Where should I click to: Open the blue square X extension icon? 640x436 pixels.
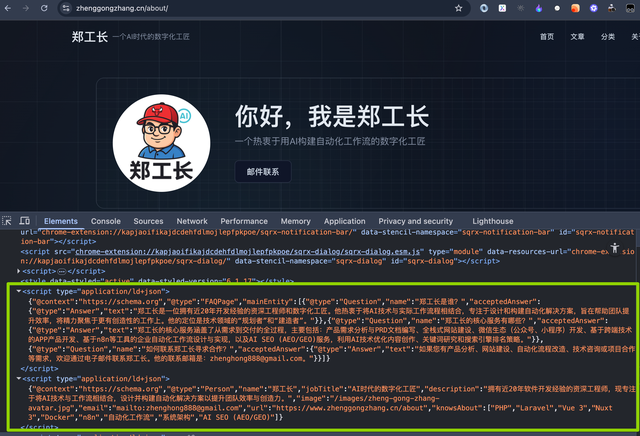[x=502, y=8]
